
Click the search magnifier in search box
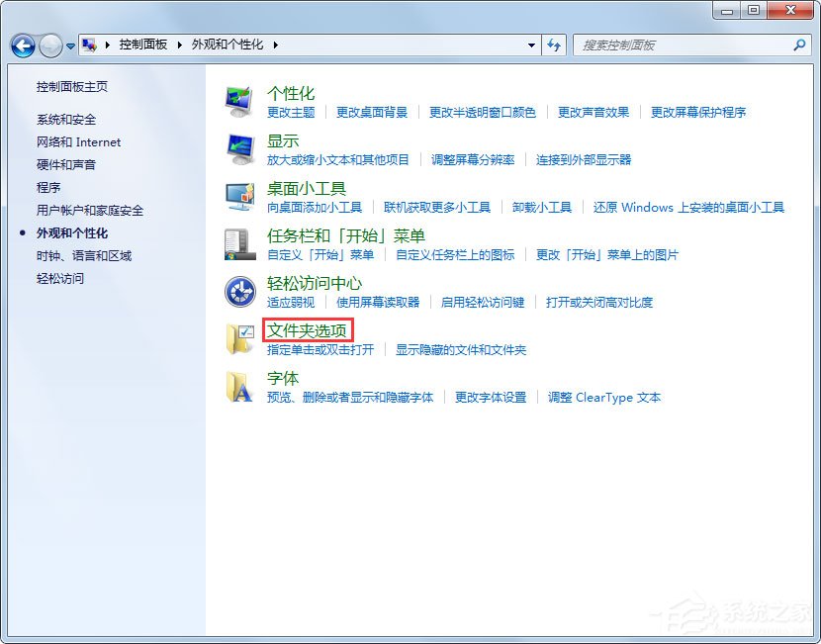[x=797, y=46]
